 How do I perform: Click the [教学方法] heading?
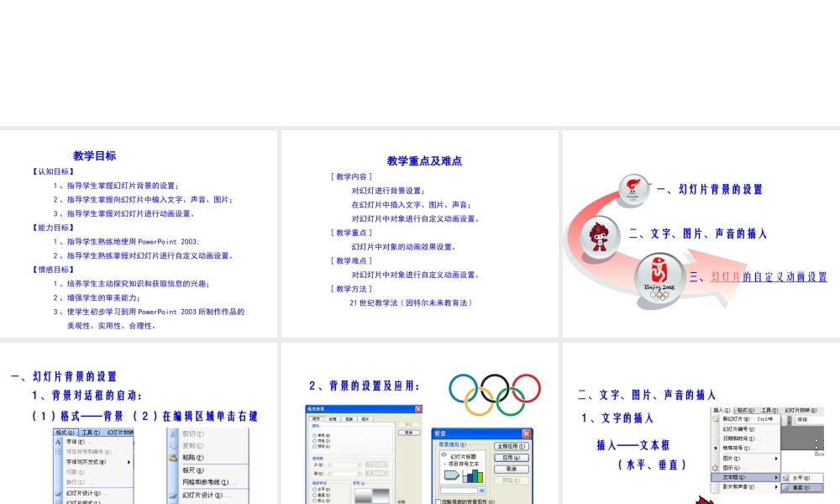(351, 289)
